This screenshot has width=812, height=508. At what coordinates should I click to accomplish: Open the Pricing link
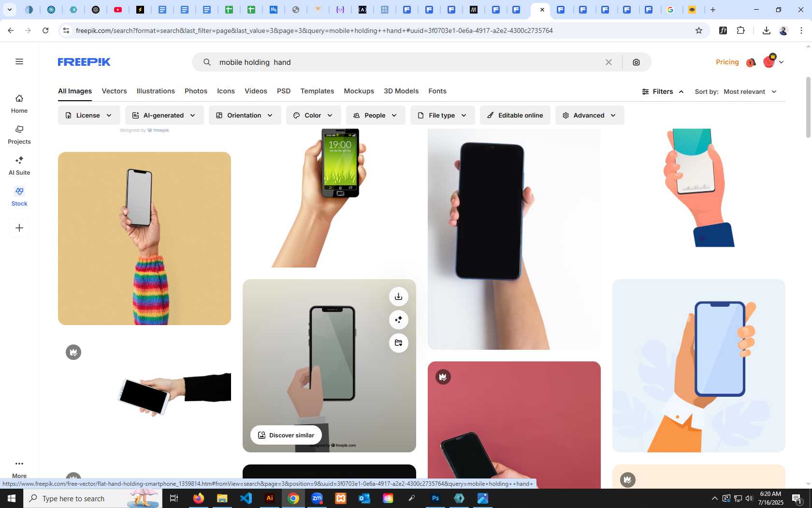pos(727,62)
